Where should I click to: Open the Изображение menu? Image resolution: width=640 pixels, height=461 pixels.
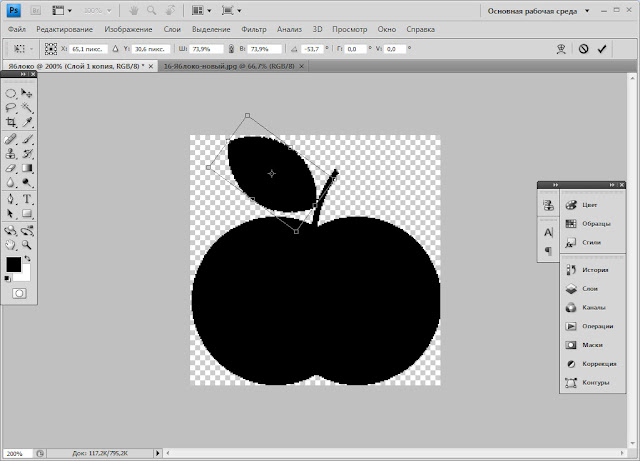pyautogui.click(x=128, y=29)
